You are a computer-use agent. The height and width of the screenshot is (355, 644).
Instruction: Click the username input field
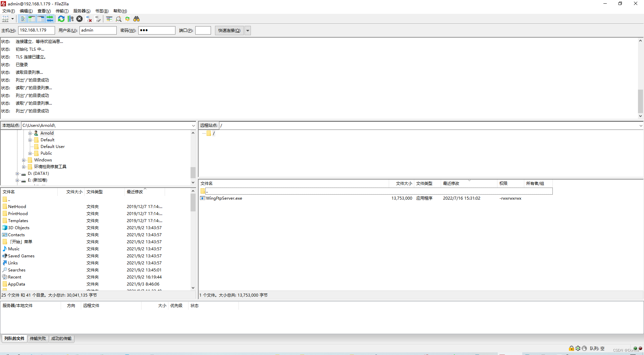98,30
